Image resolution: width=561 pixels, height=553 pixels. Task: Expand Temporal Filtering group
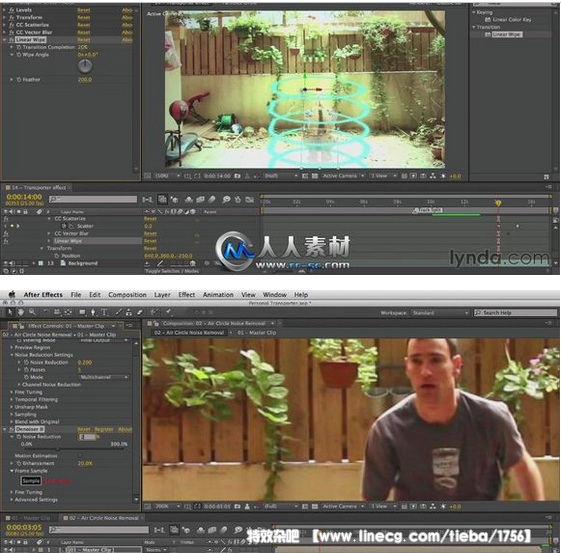[11, 400]
